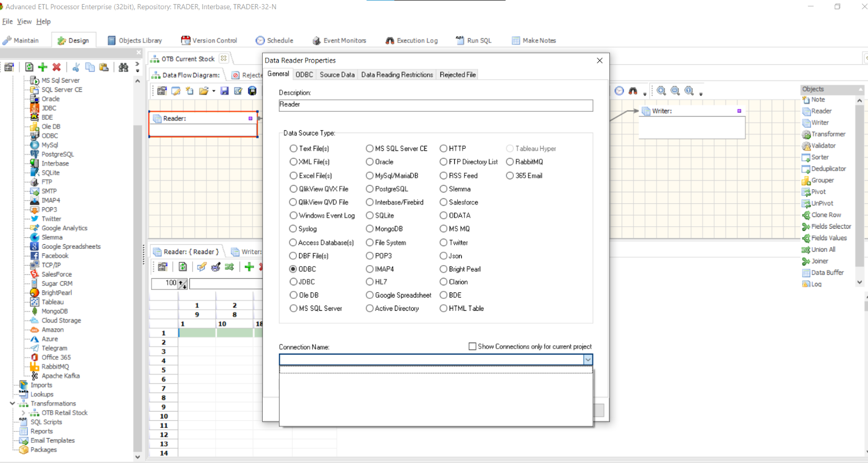Image resolution: width=868 pixels, height=463 pixels.
Task: Add a Grouper object from Objects panel
Action: (x=818, y=181)
